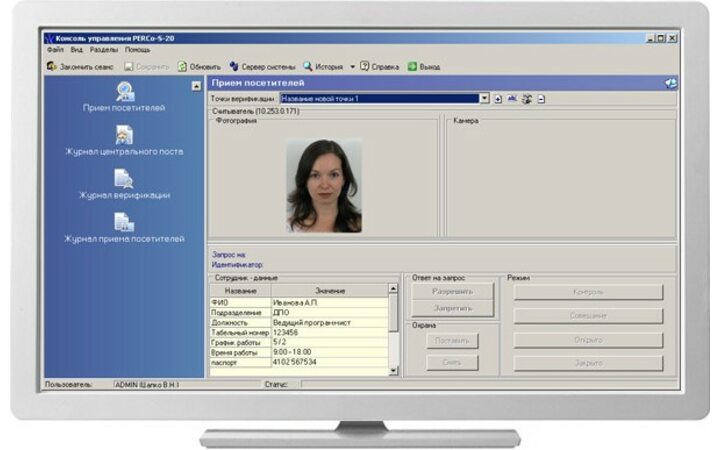
Task: Click the Справка help icon
Action: (x=365, y=66)
